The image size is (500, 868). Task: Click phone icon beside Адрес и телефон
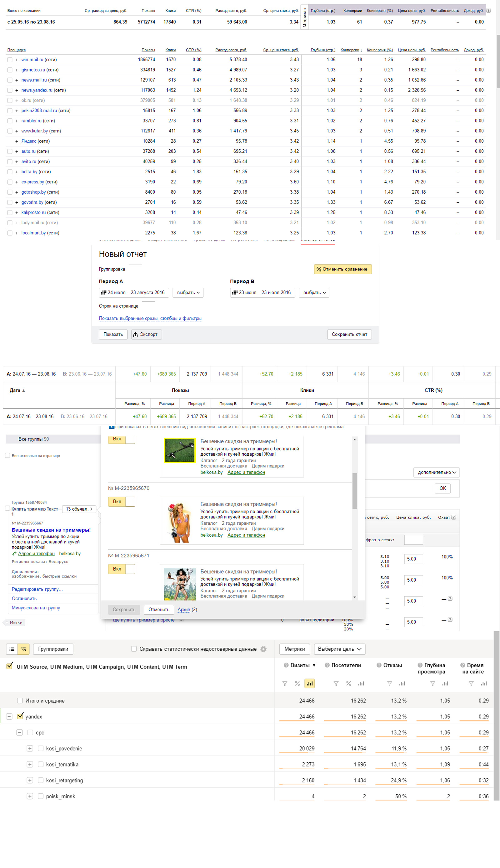(14, 553)
